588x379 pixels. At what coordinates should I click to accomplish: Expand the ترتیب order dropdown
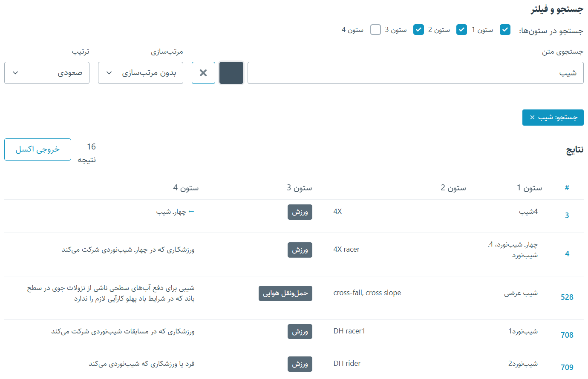click(47, 73)
